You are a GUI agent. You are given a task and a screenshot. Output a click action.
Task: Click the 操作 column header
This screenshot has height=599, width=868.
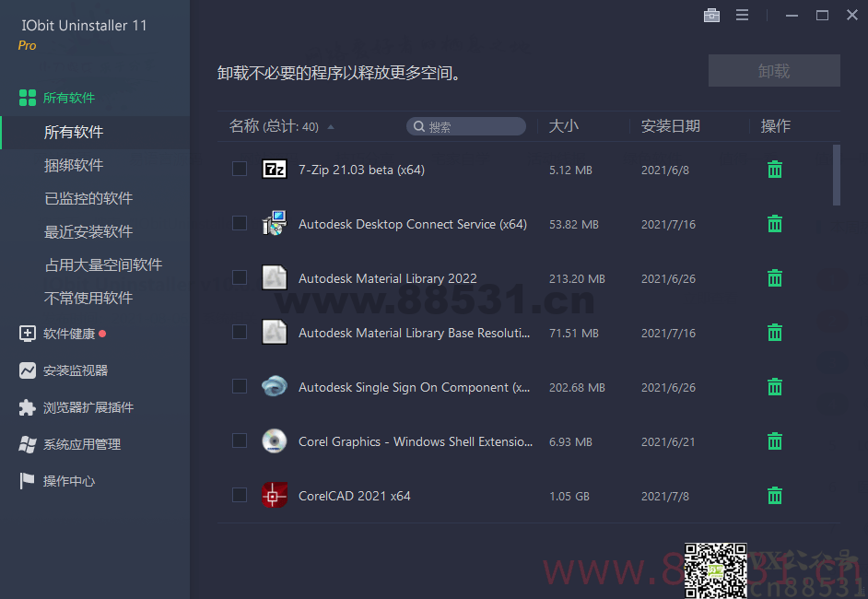coord(775,126)
